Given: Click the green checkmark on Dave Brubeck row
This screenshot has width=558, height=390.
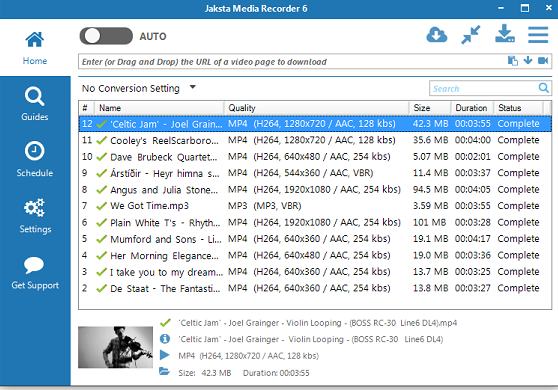Looking at the screenshot, I should tap(101, 157).
